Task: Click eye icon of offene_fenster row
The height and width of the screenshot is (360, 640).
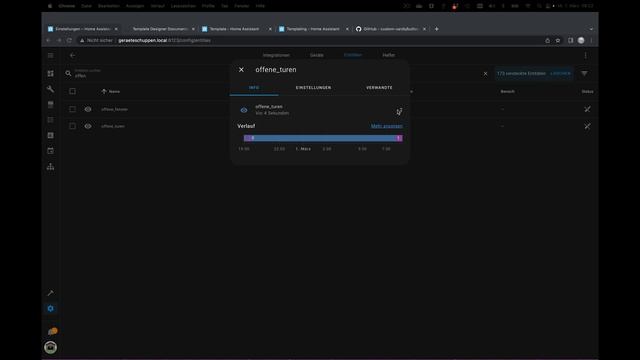Action: click(88, 109)
